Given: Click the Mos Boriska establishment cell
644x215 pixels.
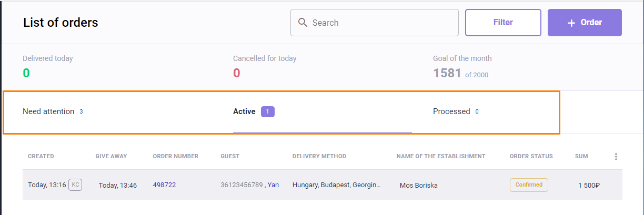Looking at the screenshot, I should click(x=419, y=185).
